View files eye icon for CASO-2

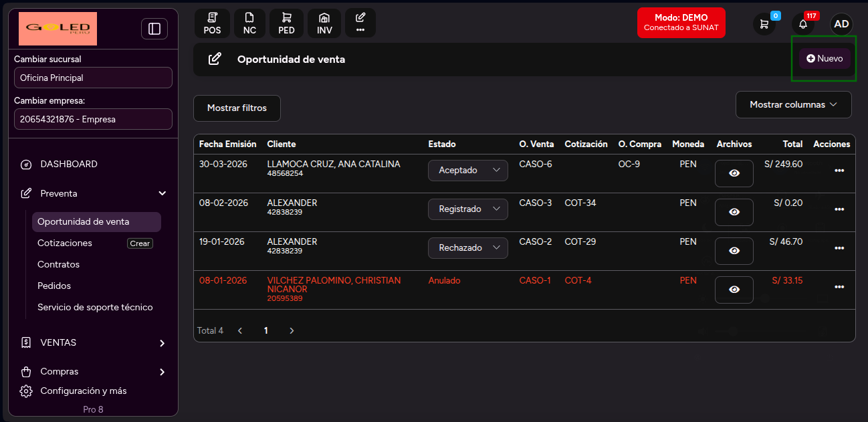pos(734,251)
